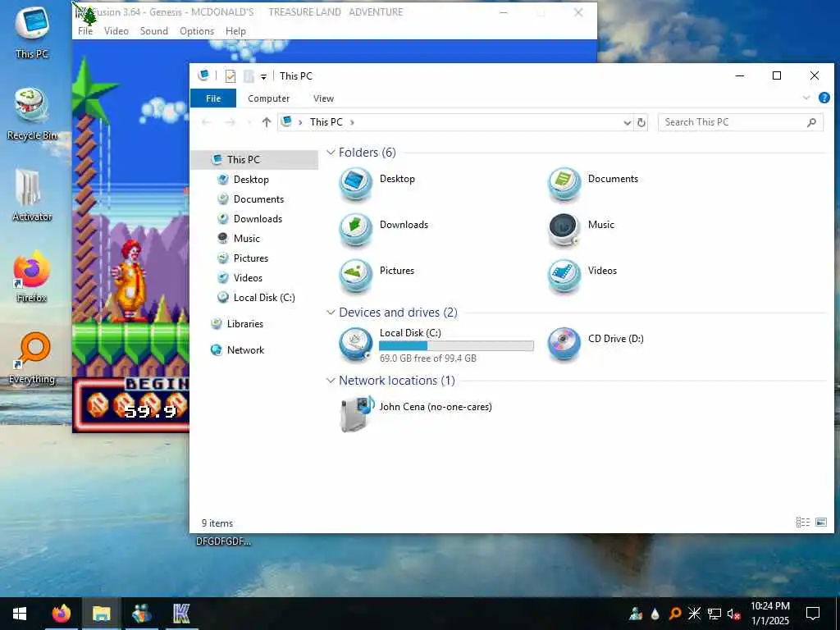Refresh the This PC address bar

(641, 122)
